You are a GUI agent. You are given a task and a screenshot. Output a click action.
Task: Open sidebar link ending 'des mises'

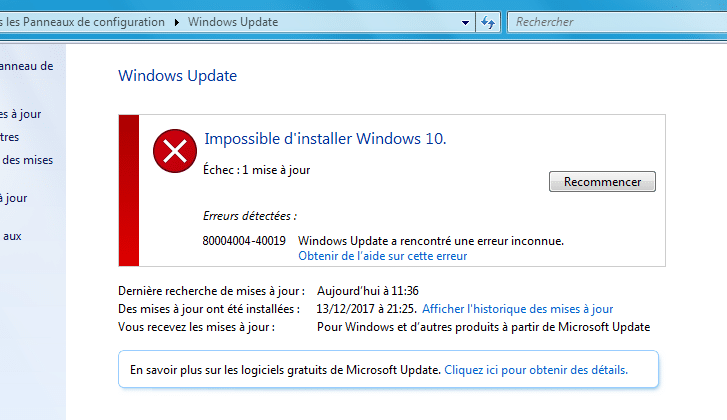pyautogui.click(x=27, y=160)
